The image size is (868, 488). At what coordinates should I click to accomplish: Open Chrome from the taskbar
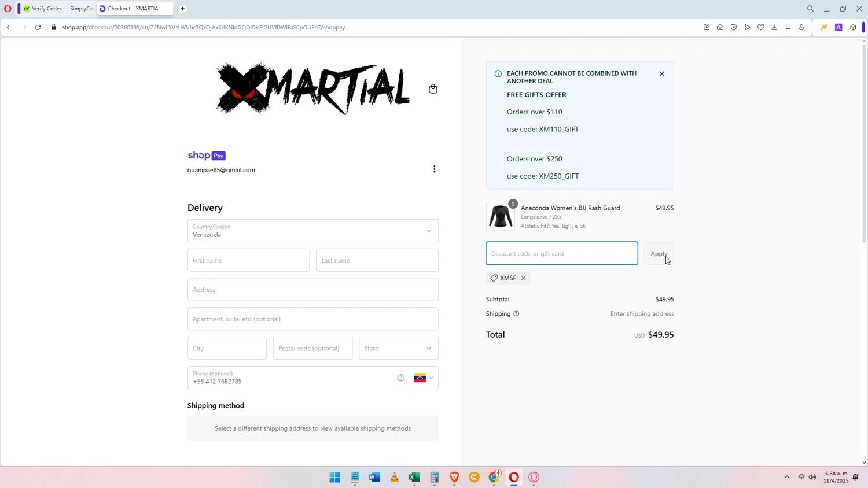[494, 477]
